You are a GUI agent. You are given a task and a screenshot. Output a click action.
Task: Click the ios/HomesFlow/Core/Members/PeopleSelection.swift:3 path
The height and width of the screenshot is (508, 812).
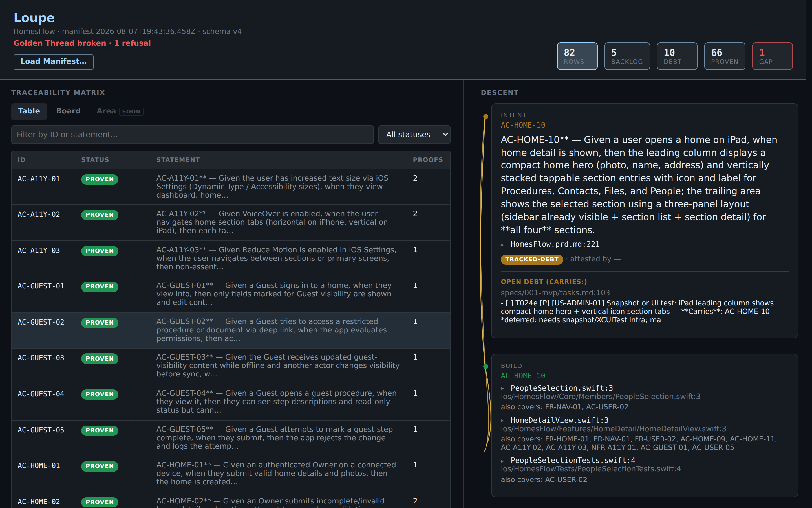[x=601, y=397]
